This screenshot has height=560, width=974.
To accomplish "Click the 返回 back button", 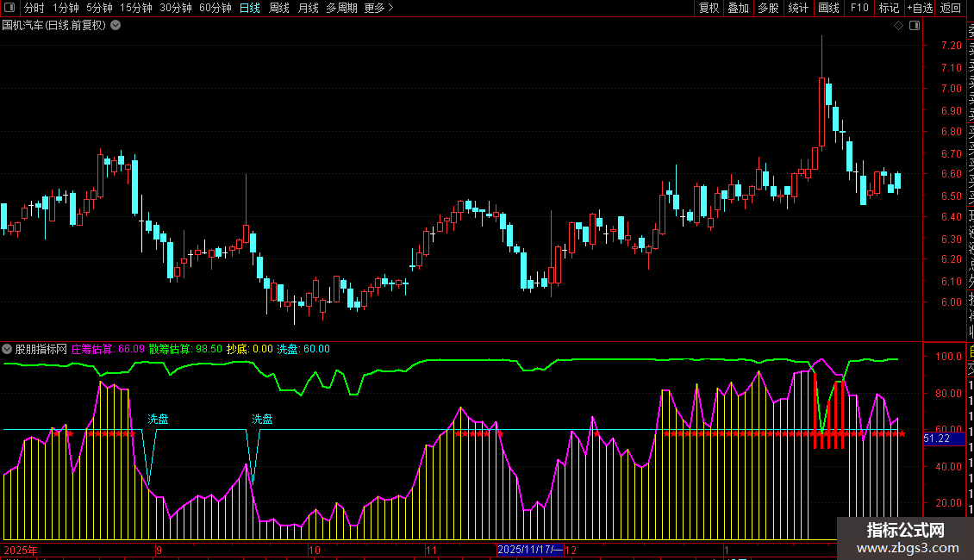I will [x=950, y=9].
